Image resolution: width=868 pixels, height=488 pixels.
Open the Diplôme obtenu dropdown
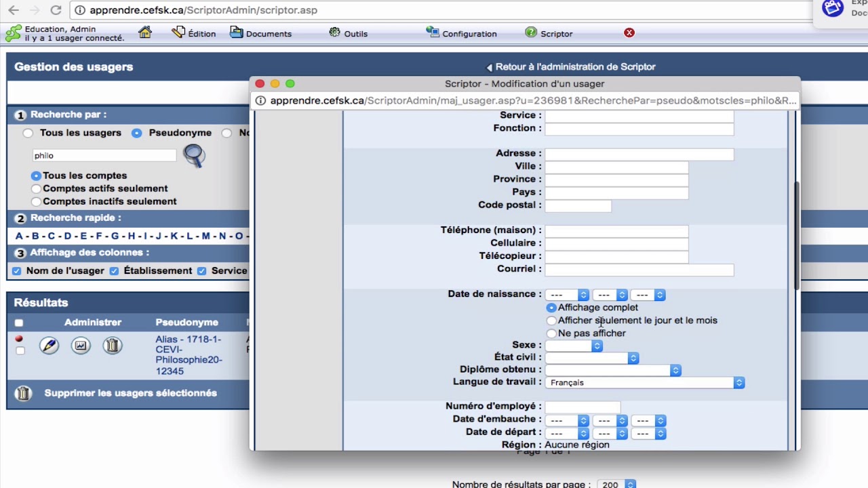[613, 370]
